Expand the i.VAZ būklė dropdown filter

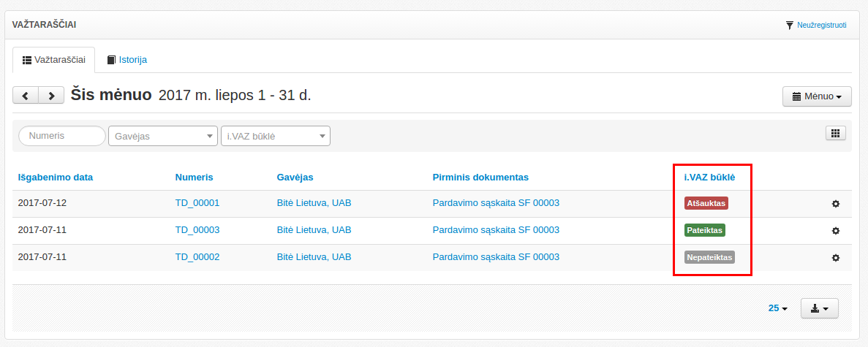[x=275, y=136]
